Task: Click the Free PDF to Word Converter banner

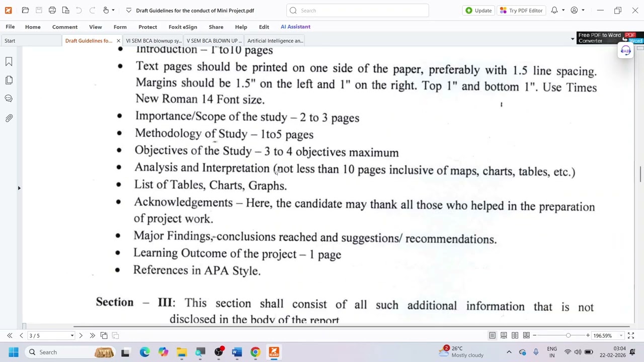Action: [x=610, y=38]
